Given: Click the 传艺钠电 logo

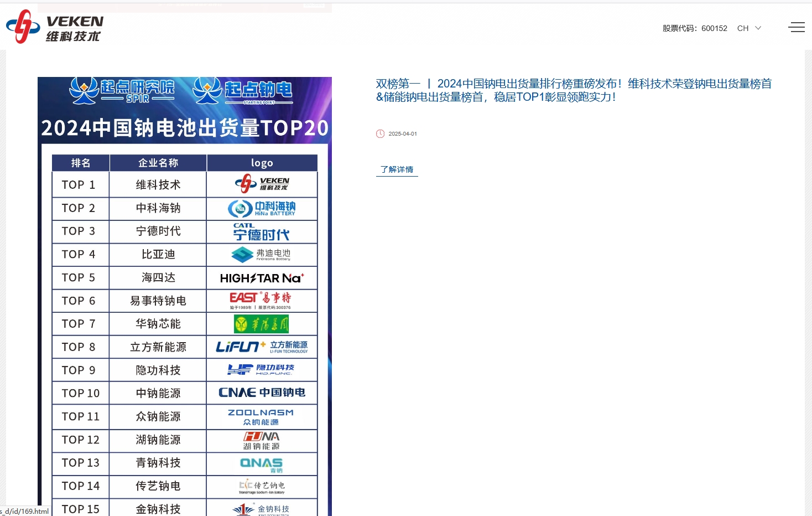Looking at the screenshot, I should click(x=262, y=487).
